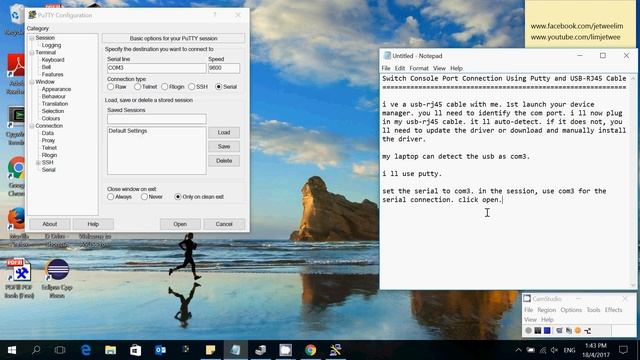The height and width of the screenshot is (360, 640).
Task: Expand the SSH tree node
Action: coord(38,163)
